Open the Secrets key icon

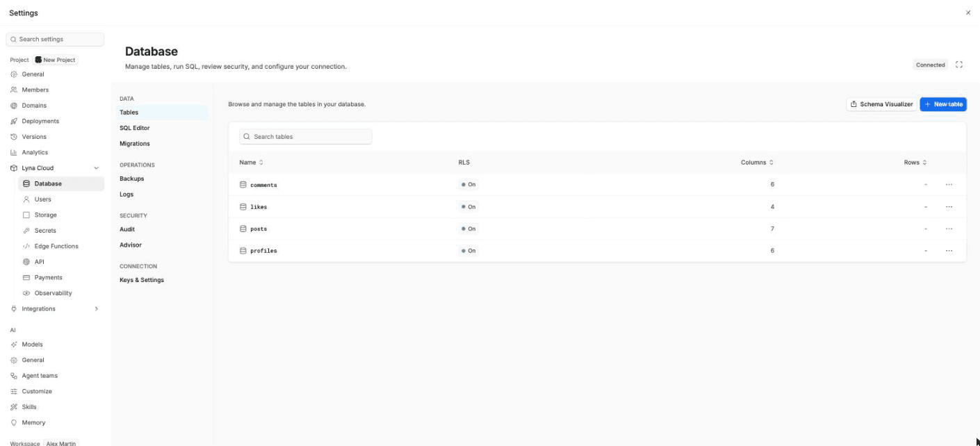tap(26, 231)
